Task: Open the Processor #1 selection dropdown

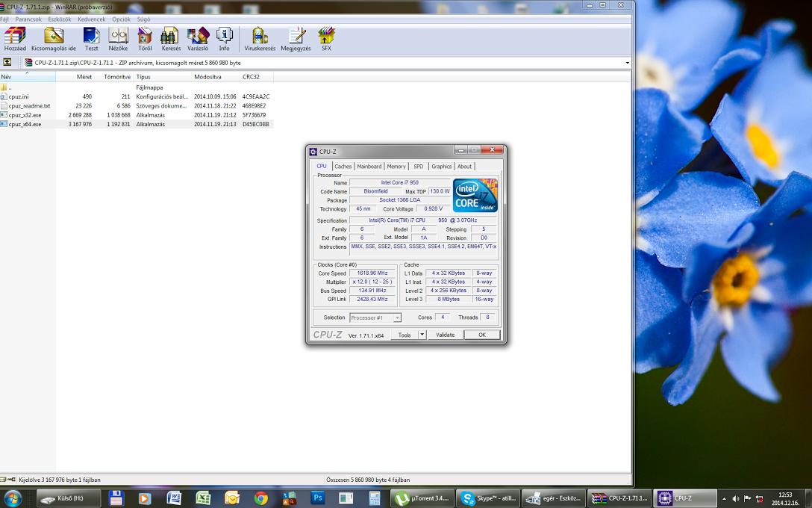Action: [x=375, y=317]
